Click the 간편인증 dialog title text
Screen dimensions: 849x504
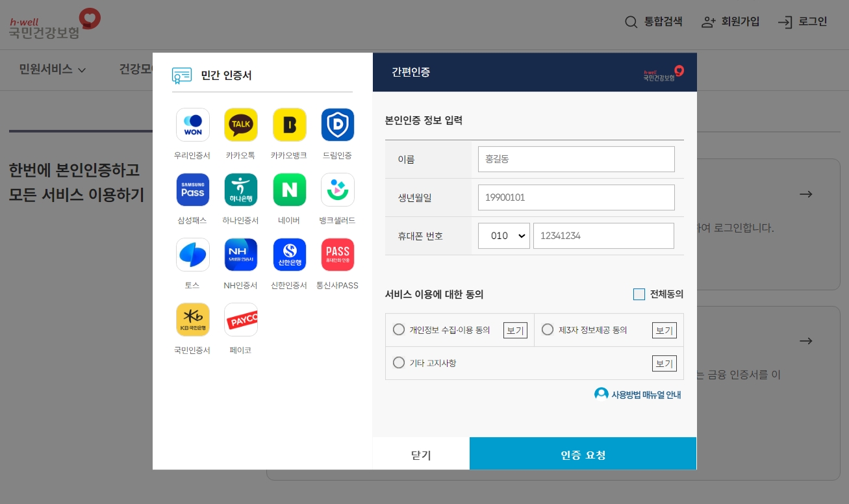411,72
